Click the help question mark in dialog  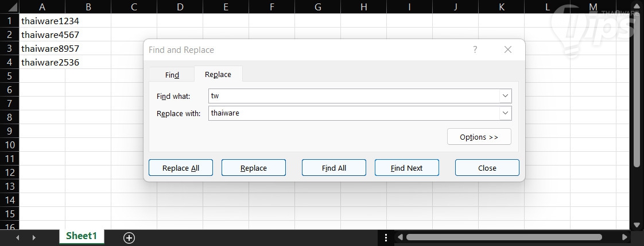point(475,50)
